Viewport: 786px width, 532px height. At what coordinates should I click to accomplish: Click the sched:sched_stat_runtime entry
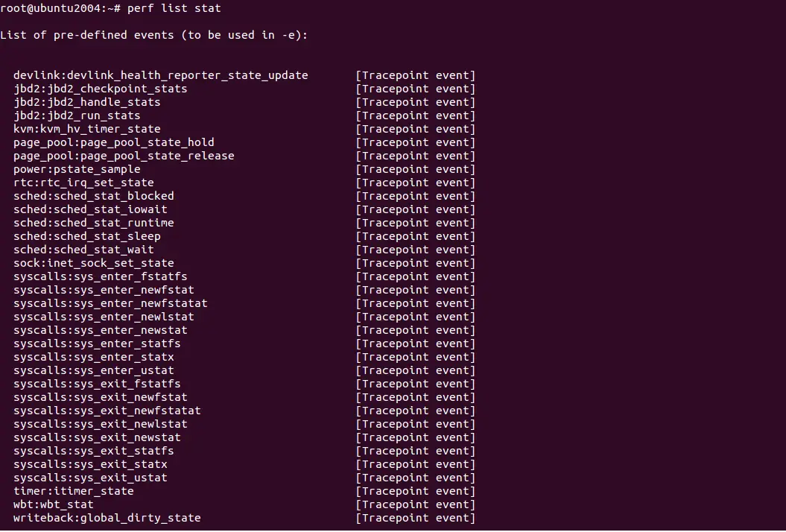(94, 223)
